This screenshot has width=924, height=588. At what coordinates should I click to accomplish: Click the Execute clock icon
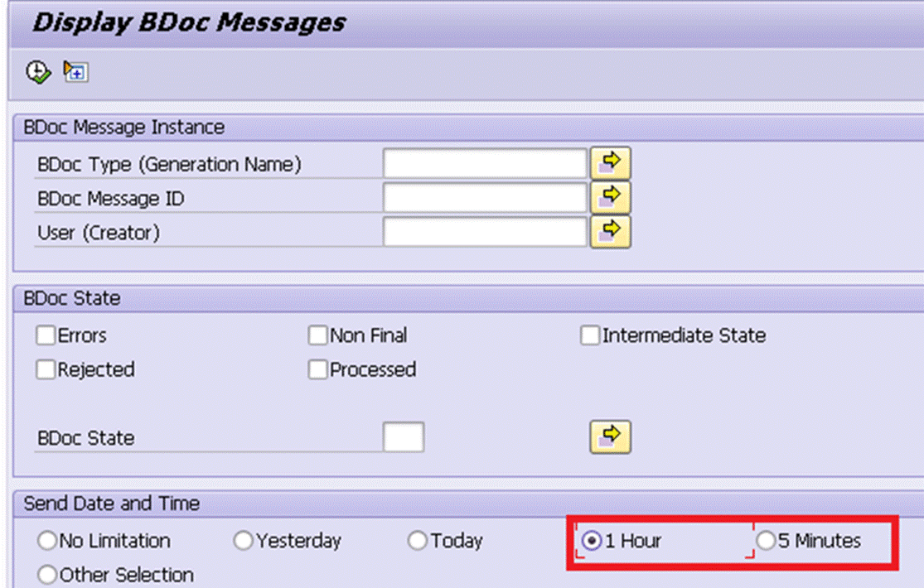point(38,73)
